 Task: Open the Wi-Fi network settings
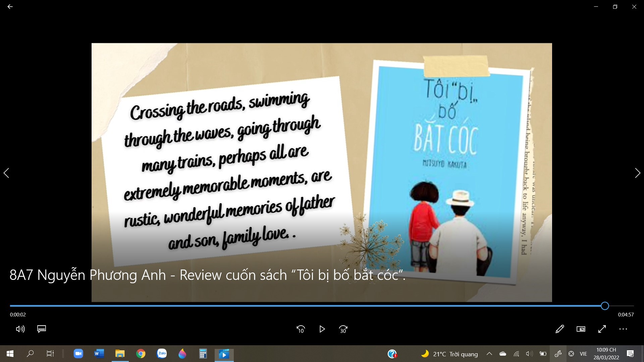point(517,354)
